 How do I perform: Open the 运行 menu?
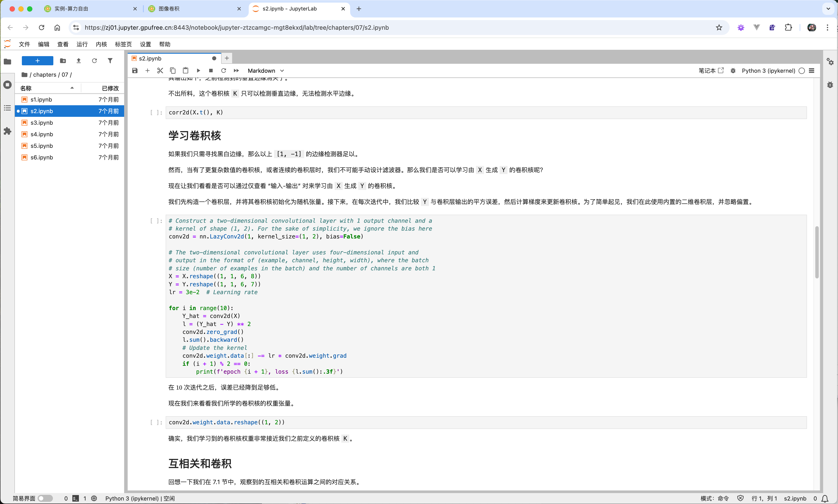pyautogui.click(x=82, y=44)
